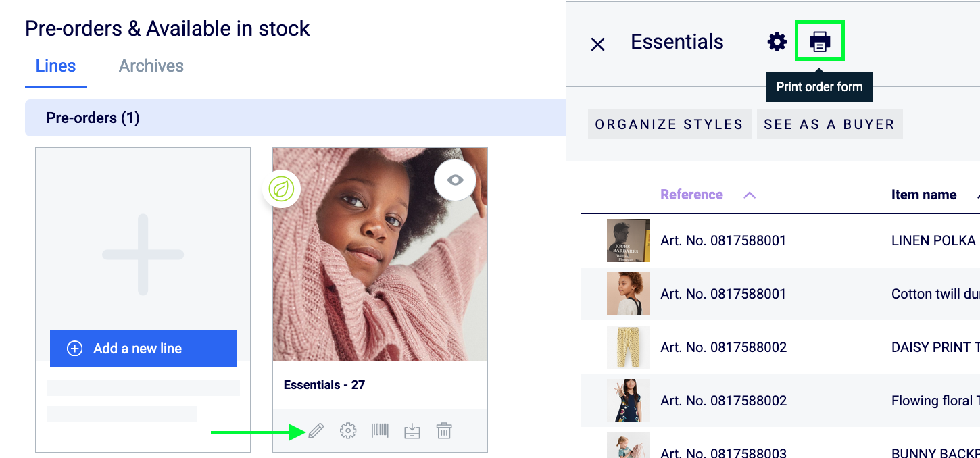980x458 pixels.
Task: Toggle Essentials line visibility eye icon
Action: tap(455, 180)
